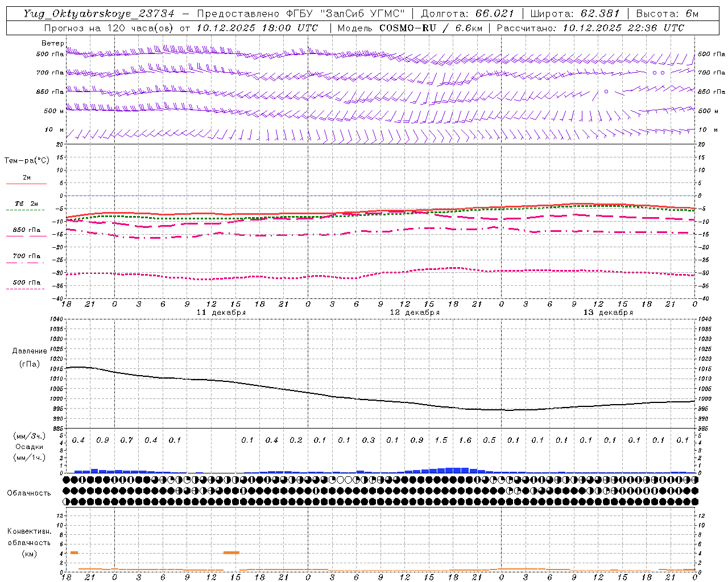
Task: Click the 0.7 precipitation value
Action: 126,440
